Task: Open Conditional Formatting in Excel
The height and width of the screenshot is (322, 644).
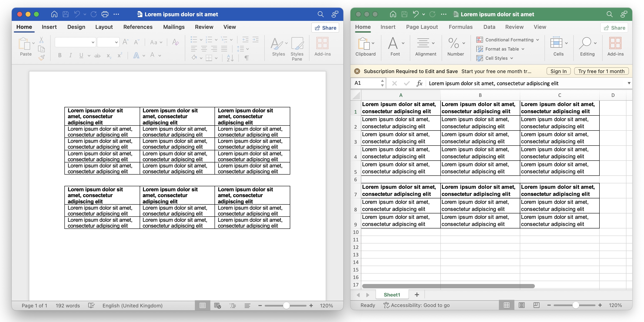Action: coord(508,40)
